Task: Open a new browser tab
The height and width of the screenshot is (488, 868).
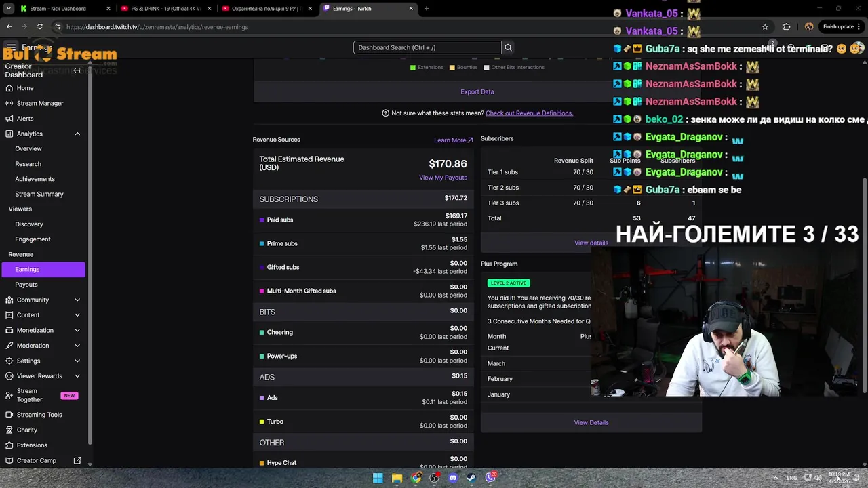Action: (x=426, y=9)
